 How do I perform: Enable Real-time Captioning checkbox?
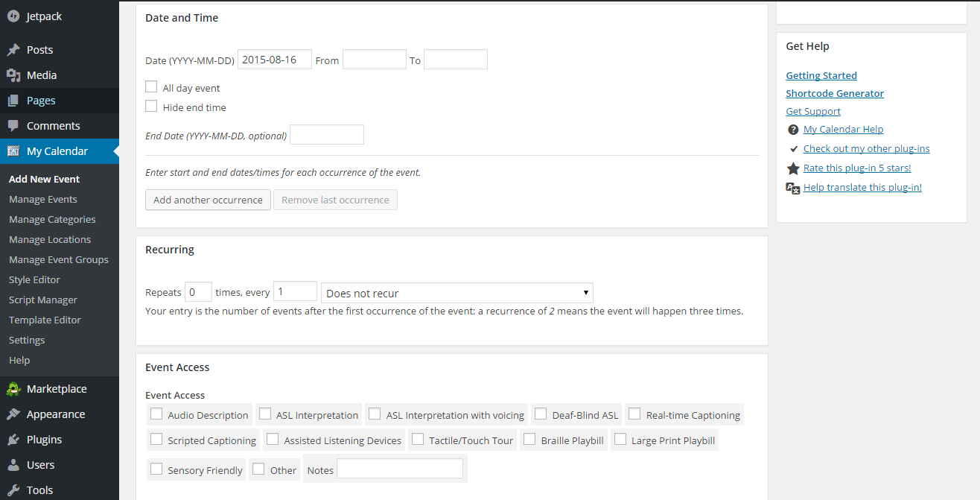(634, 414)
